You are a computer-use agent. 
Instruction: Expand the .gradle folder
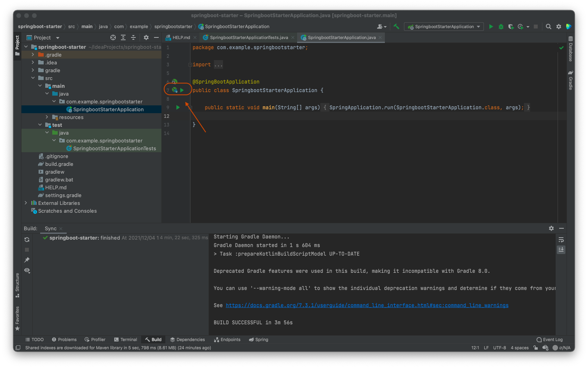pyautogui.click(x=33, y=55)
